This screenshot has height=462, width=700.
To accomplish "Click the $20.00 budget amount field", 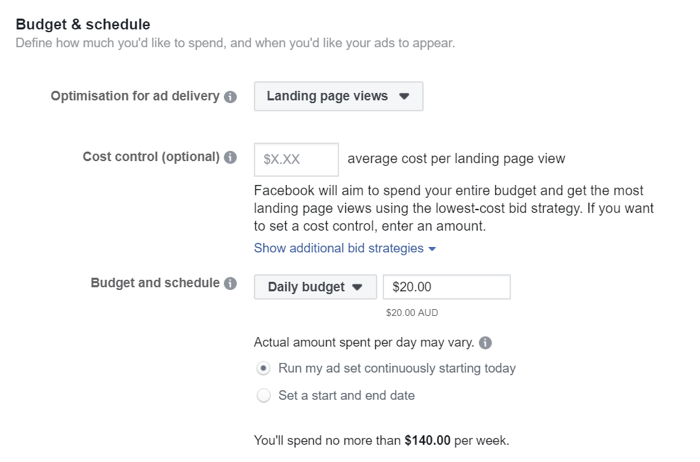I will 446,287.
